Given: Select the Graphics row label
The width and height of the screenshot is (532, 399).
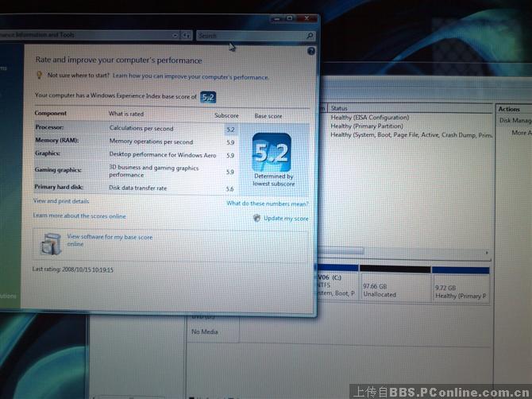Looking at the screenshot, I should click(48, 153).
